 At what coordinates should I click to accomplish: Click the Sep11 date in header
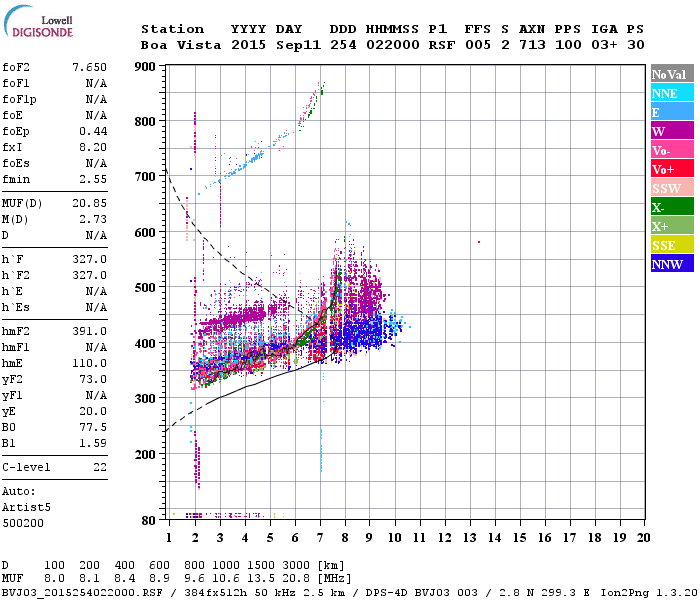(298, 45)
